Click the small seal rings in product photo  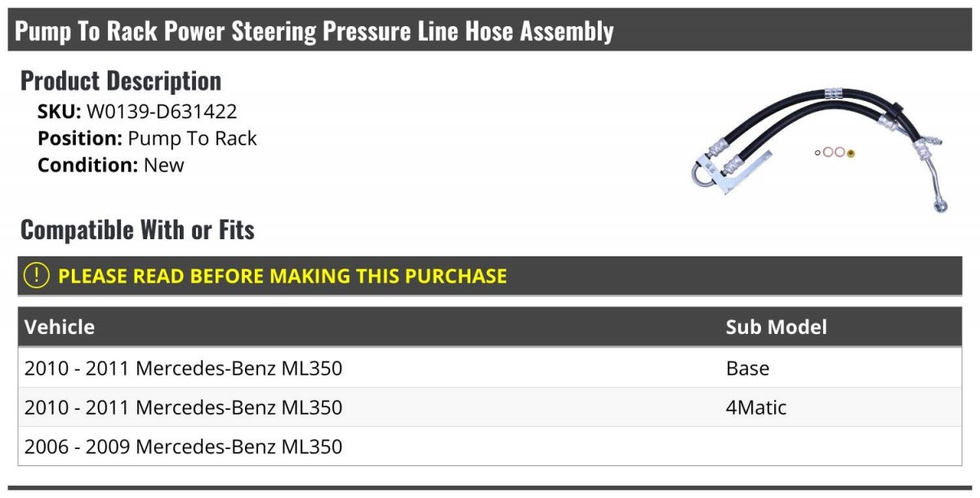[x=835, y=153]
